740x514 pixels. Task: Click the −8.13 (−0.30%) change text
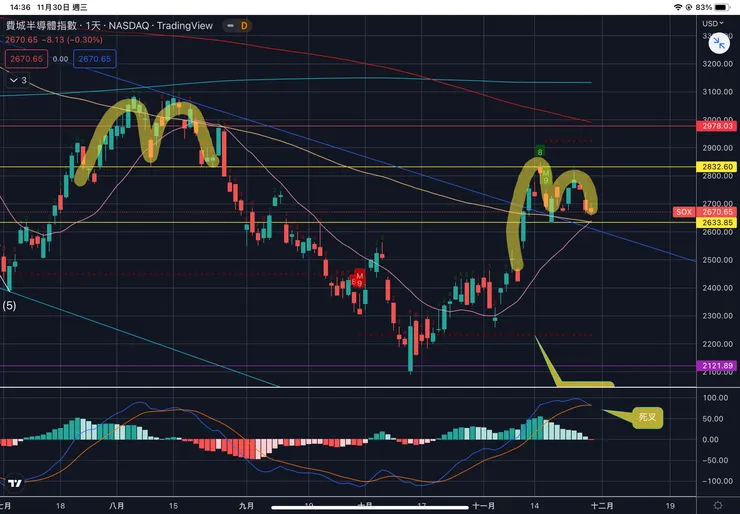tap(71, 40)
